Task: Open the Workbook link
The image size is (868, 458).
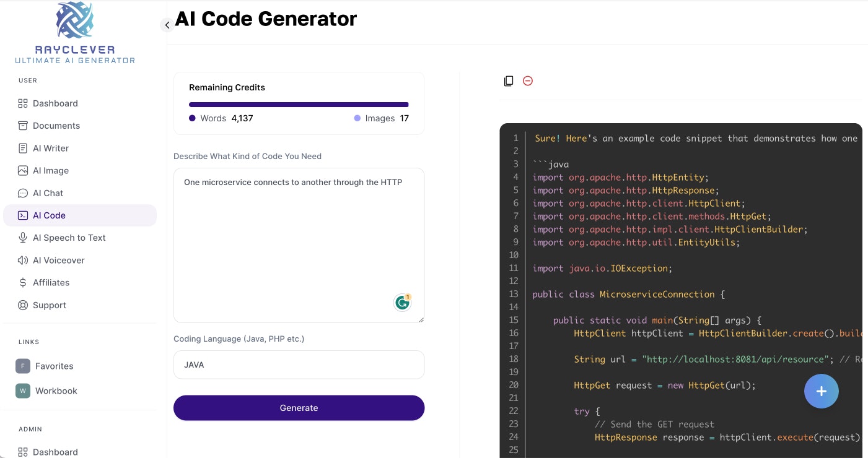Action: click(x=79, y=391)
